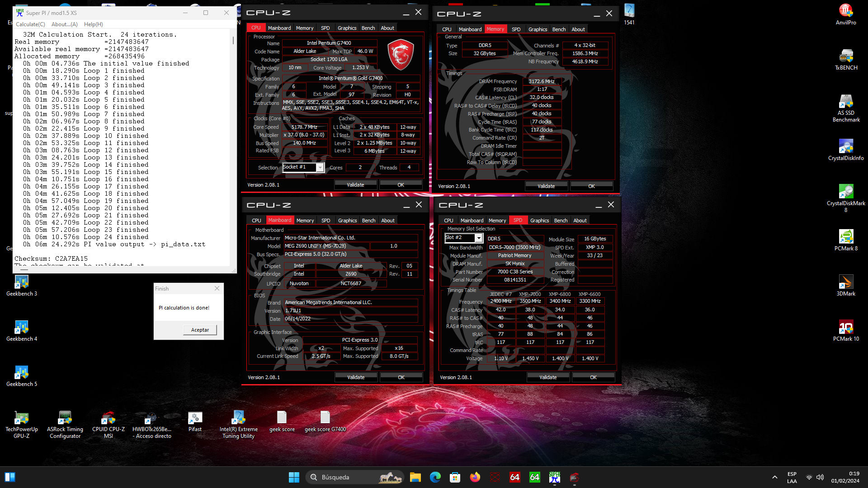Open the TxBENCH desktop icon
Viewport: 868px width, 488px height.
click(x=845, y=60)
